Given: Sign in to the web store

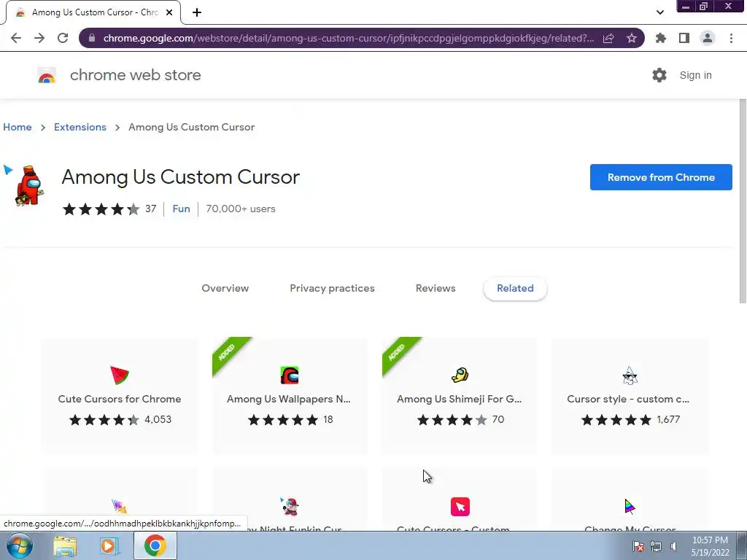Looking at the screenshot, I should pos(695,75).
